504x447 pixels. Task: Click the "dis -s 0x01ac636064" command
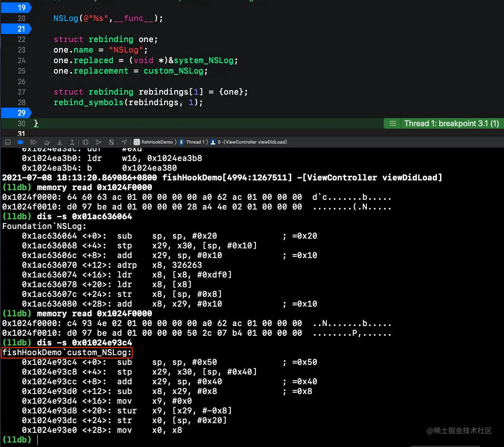point(84,216)
